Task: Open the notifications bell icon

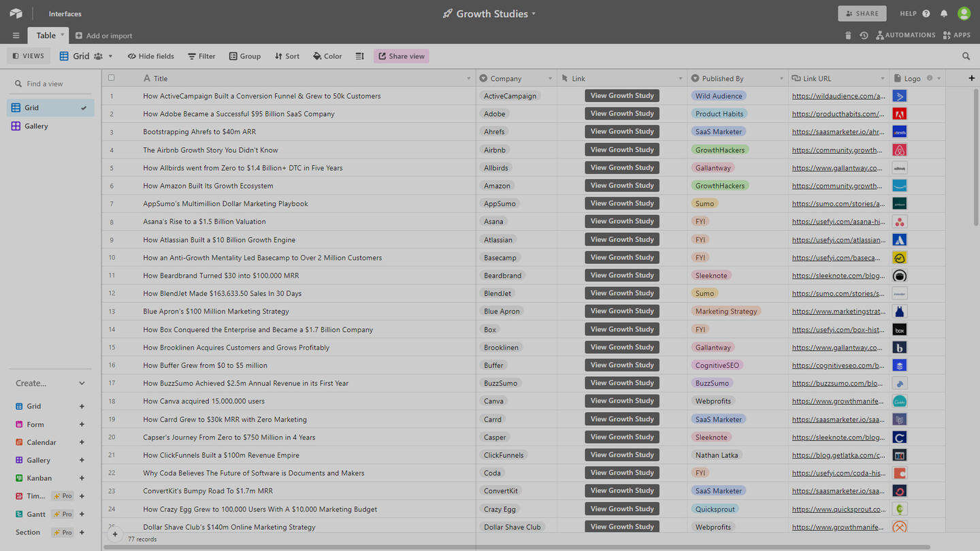Action: [x=944, y=14]
